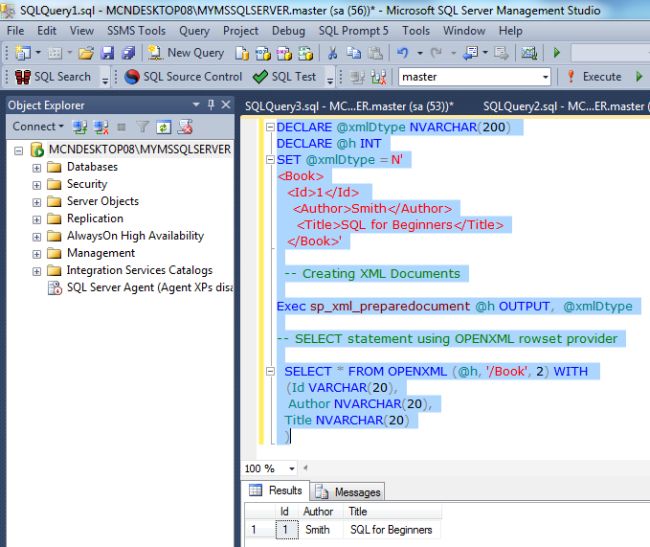650x547 pixels.
Task: Expand the Management folder
Action: click(x=36, y=254)
